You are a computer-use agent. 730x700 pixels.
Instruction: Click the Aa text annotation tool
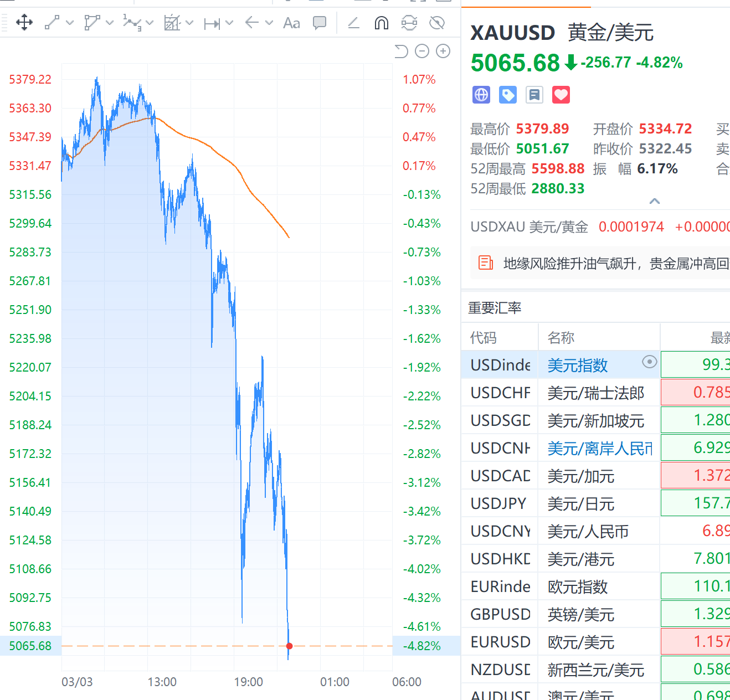point(291,23)
